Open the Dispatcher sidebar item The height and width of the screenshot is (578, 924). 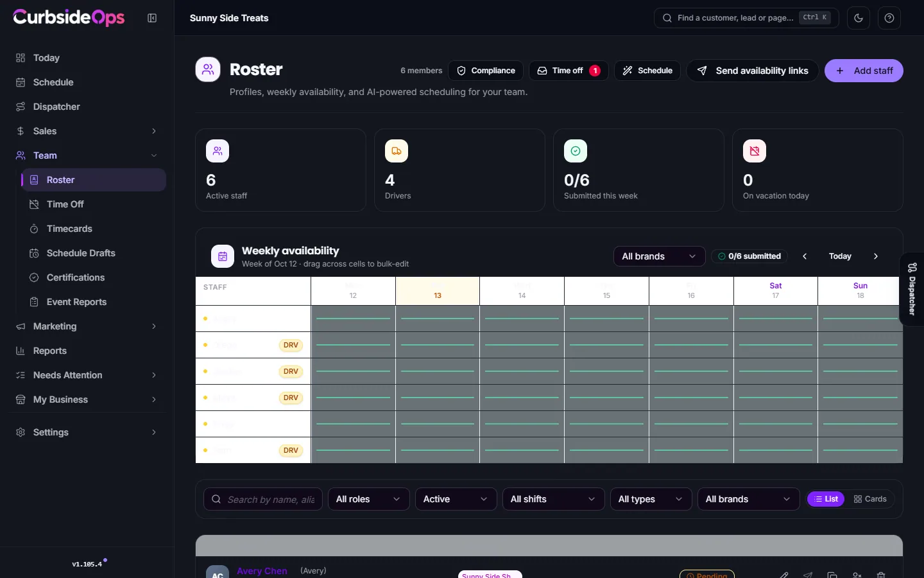coord(87,107)
